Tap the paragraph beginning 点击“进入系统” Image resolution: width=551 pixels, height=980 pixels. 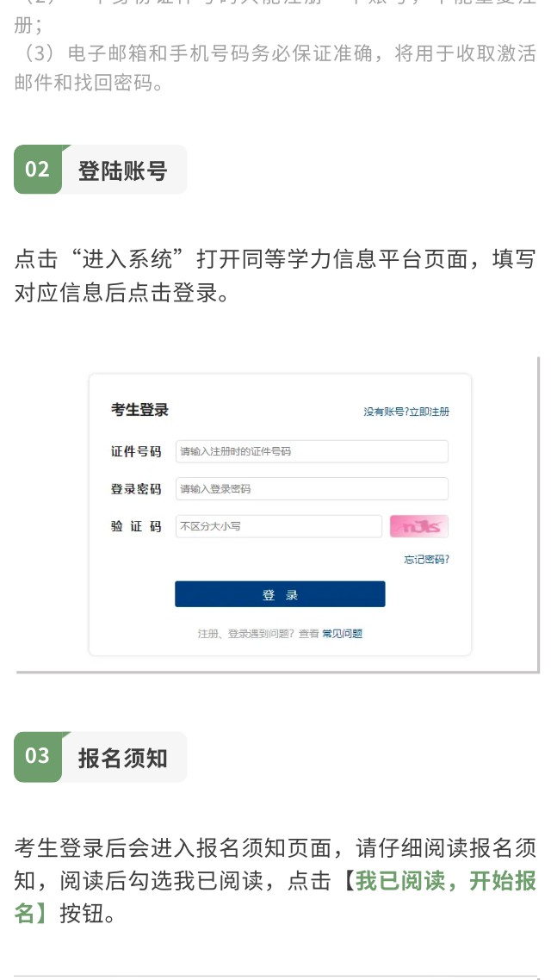pos(275,276)
